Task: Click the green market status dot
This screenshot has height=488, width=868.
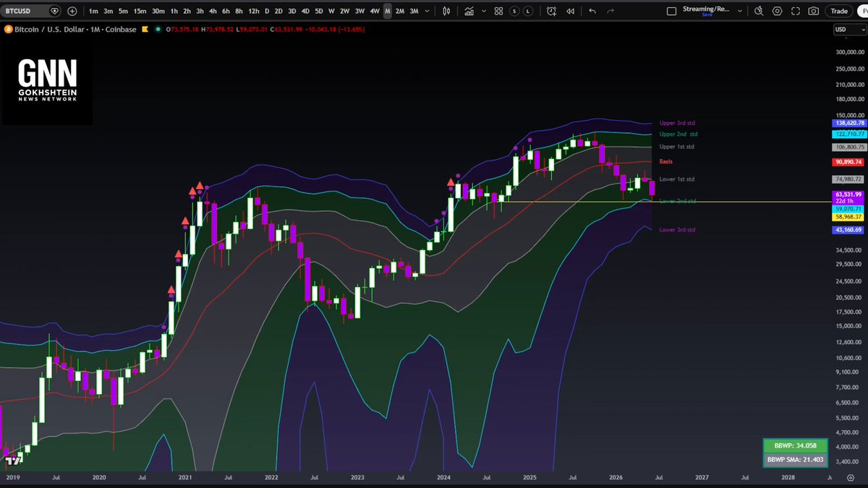Action: click(158, 29)
